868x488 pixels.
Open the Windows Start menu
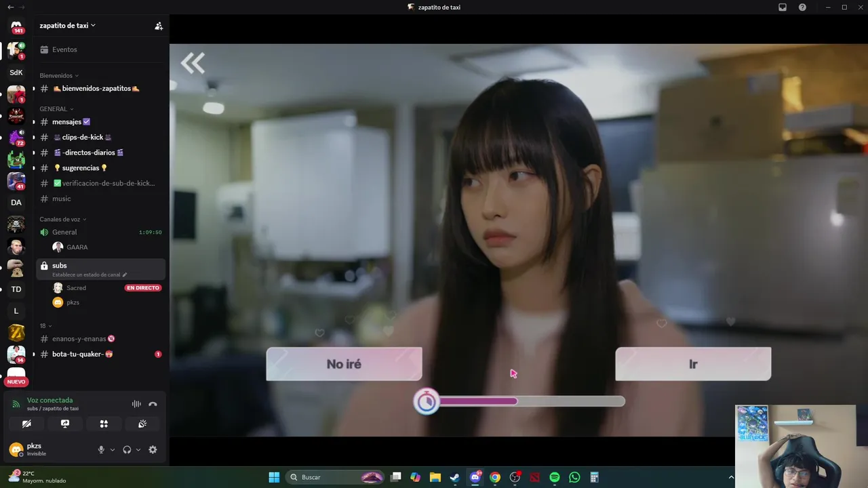(x=274, y=477)
